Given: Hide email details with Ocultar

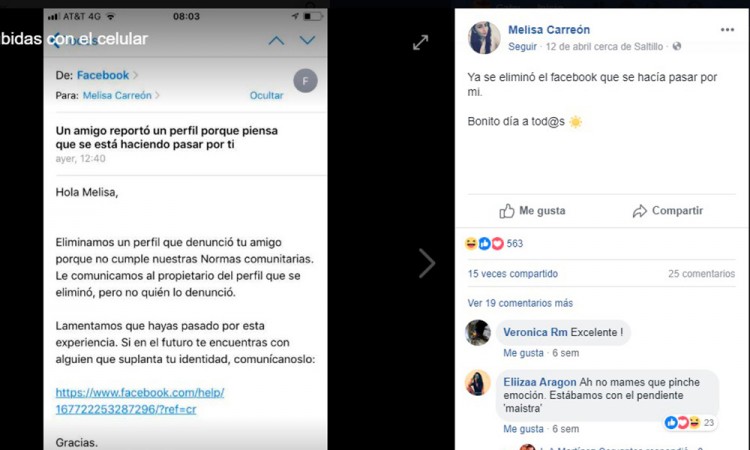Looking at the screenshot, I should 266,95.
